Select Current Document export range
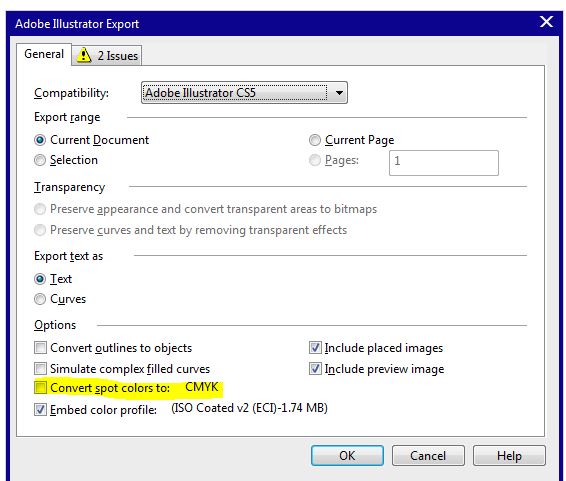Screen dimensions: 566x481 pyautogui.click(x=40, y=140)
